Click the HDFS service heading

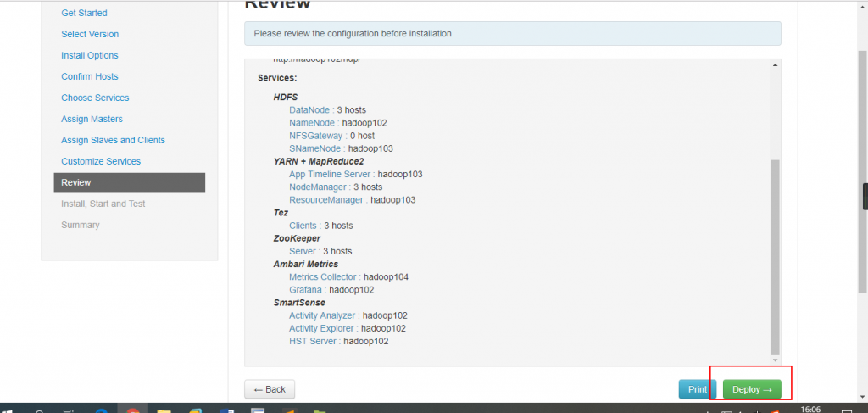pyautogui.click(x=286, y=97)
